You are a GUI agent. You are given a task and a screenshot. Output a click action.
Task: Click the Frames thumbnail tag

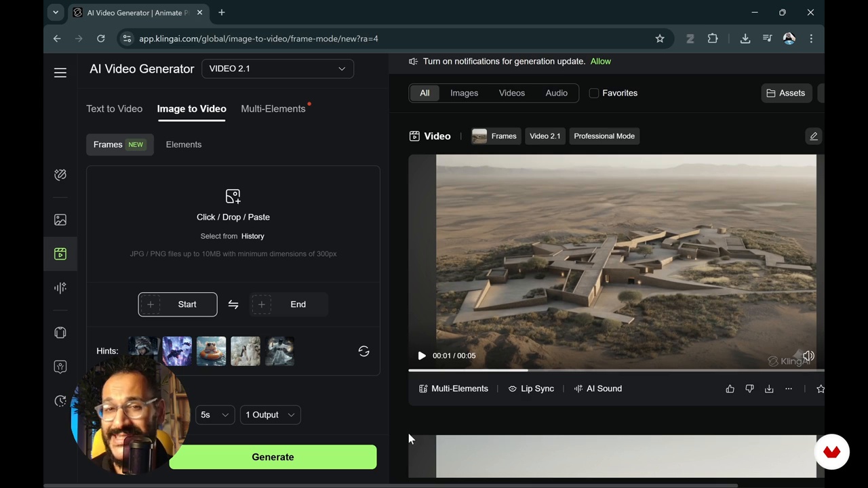coord(496,136)
